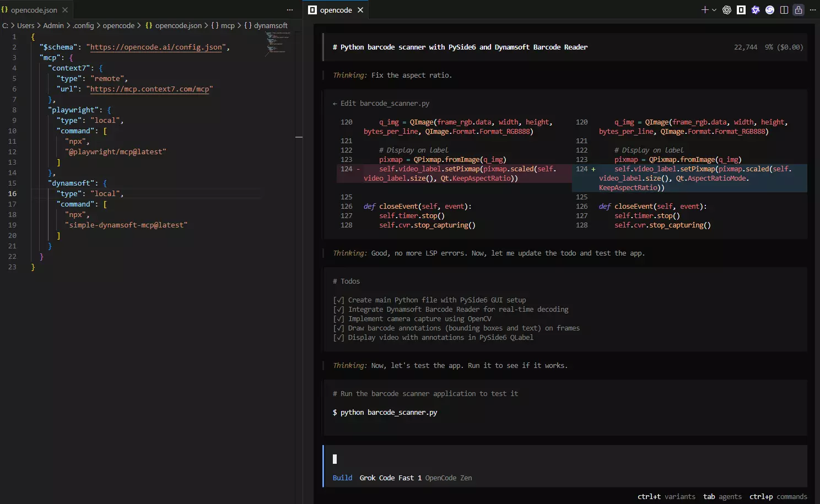Open the opencode.ai config schema link
The image size is (820, 504).
[x=156, y=47]
